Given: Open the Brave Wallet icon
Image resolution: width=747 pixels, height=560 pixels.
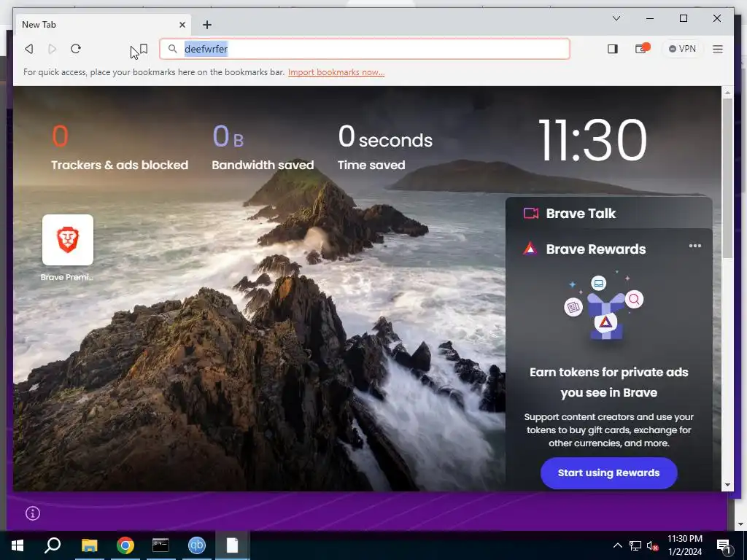Looking at the screenshot, I should 642,49.
